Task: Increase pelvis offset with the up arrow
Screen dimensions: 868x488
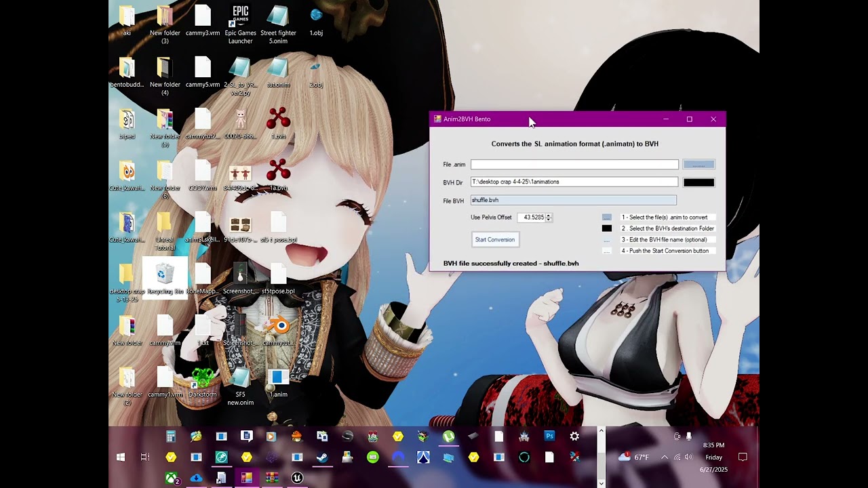Action: [x=549, y=216]
